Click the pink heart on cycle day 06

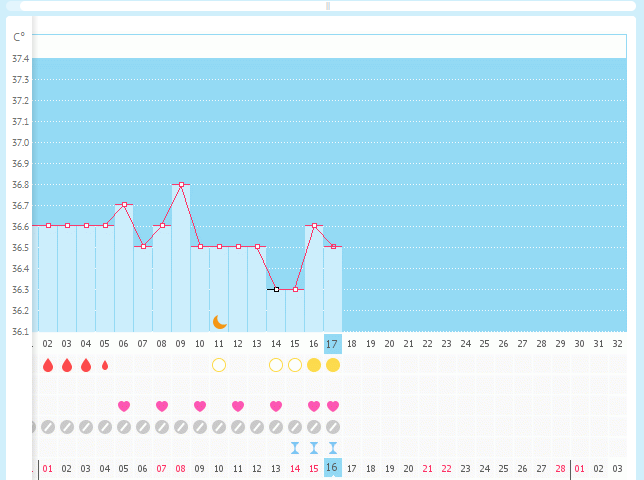[124, 406]
